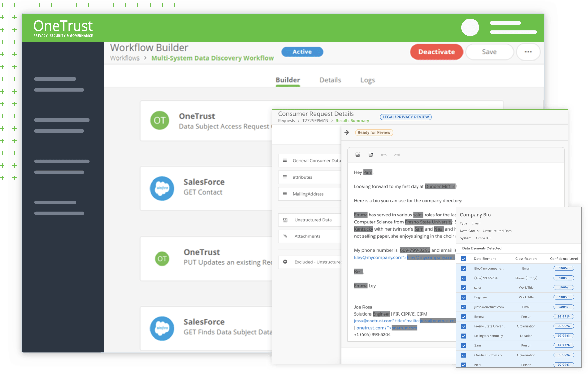This screenshot has height=374, width=588.
Task: Click the blue Active status badge
Action: pyautogui.click(x=302, y=52)
